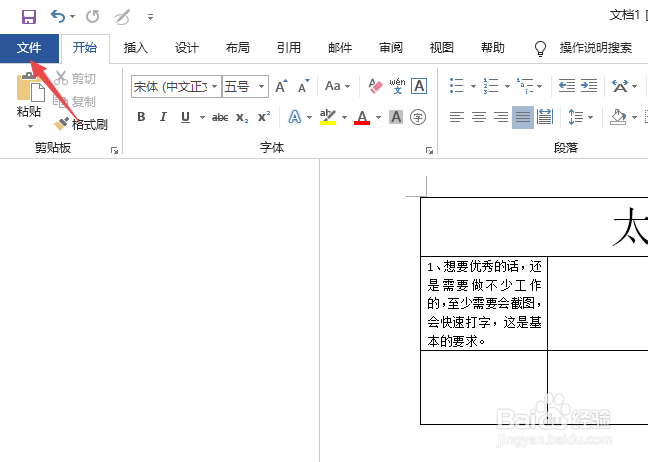Click the 粘贴 (Paste) clipboard icon

click(x=30, y=87)
